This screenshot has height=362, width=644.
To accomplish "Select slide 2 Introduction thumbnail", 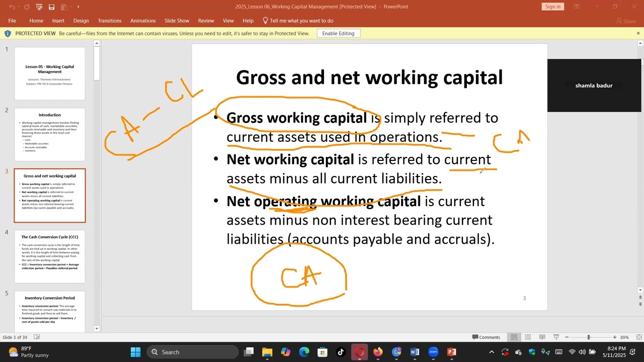I will coord(50,134).
